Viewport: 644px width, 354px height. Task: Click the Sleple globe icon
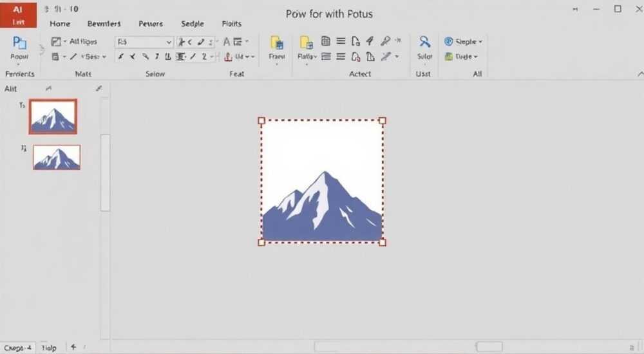click(x=448, y=41)
